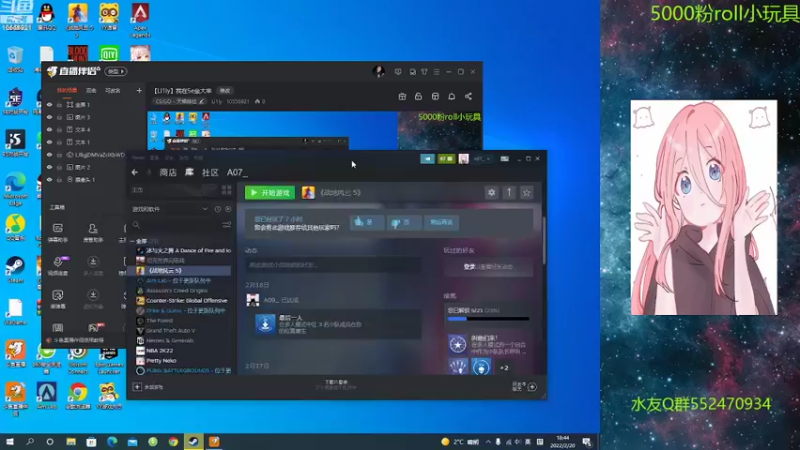Click the notification bell in streaming tool
Image resolution: width=800 pixels, height=450 pixels.
coord(452,96)
